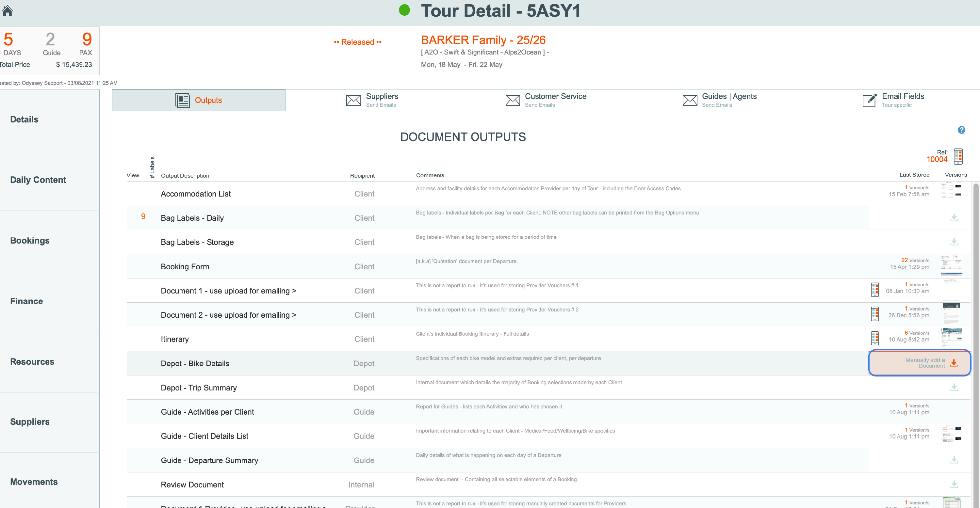Open the Review Document output
The height and width of the screenshot is (508, 980).
(x=192, y=485)
